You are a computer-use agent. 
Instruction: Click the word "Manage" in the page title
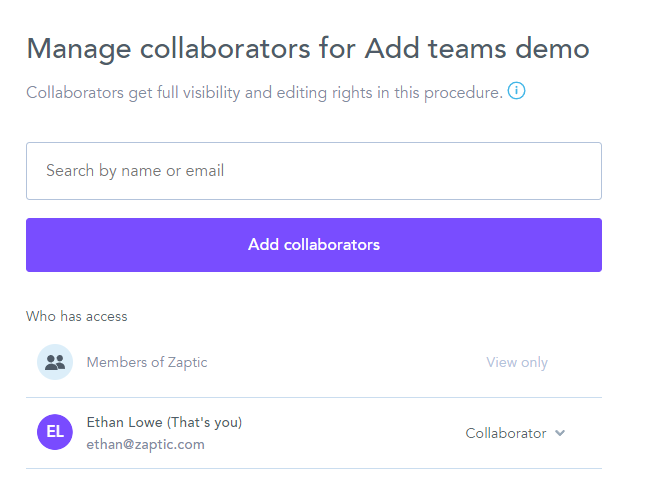tap(82, 48)
